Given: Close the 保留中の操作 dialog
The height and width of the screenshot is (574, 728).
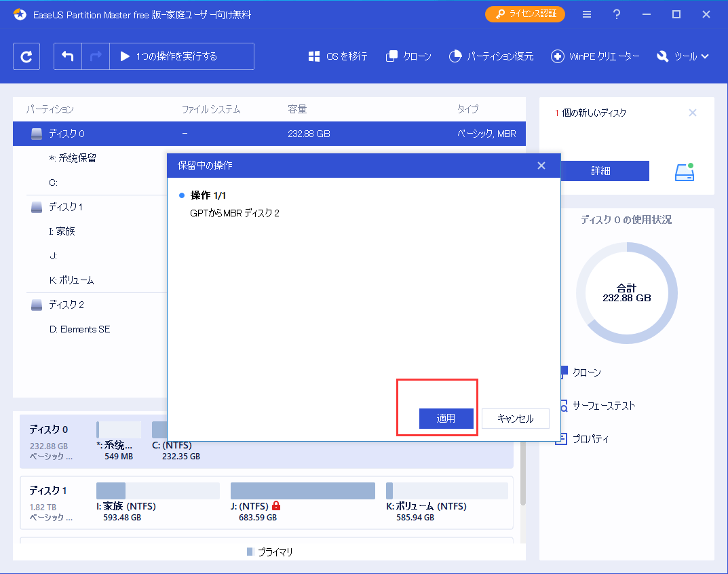Looking at the screenshot, I should (x=541, y=166).
